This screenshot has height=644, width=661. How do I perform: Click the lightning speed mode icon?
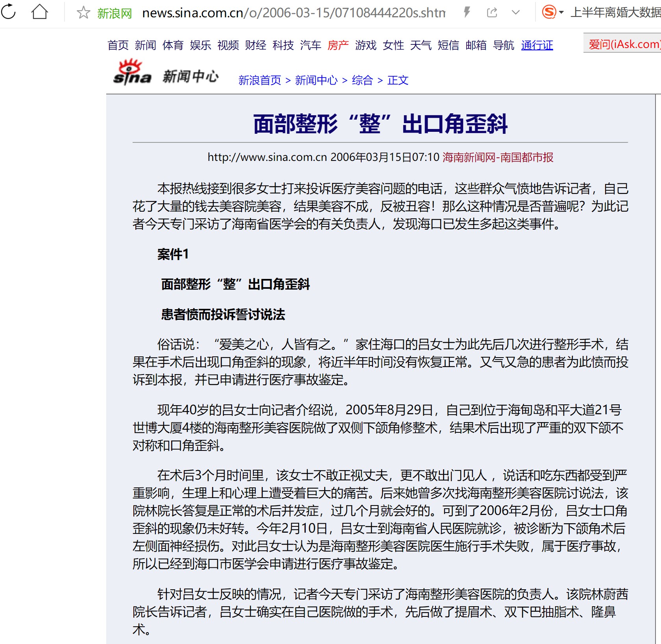pos(467,13)
